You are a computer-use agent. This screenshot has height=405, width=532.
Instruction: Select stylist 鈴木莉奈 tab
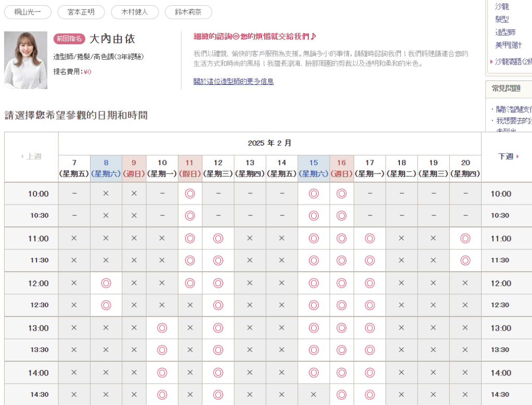tap(188, 12)
